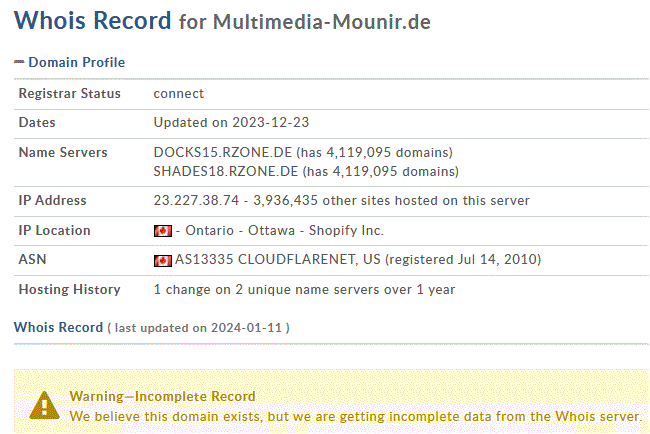Click the Canada flag beside IP Location
Image resolution: width=650 pixels, height=434 pixels.
(x=162, y=231)
